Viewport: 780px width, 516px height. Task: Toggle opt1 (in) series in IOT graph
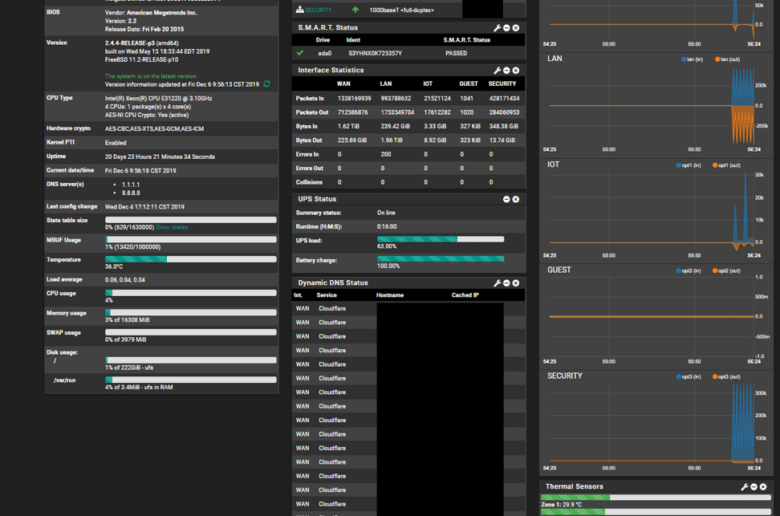pos(688,165)
